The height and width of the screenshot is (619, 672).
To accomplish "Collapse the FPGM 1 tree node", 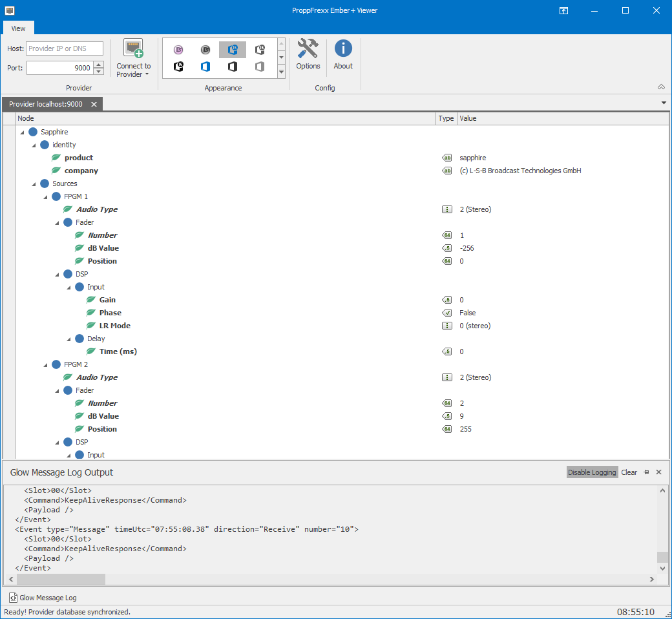I will [x=46, y=196].
